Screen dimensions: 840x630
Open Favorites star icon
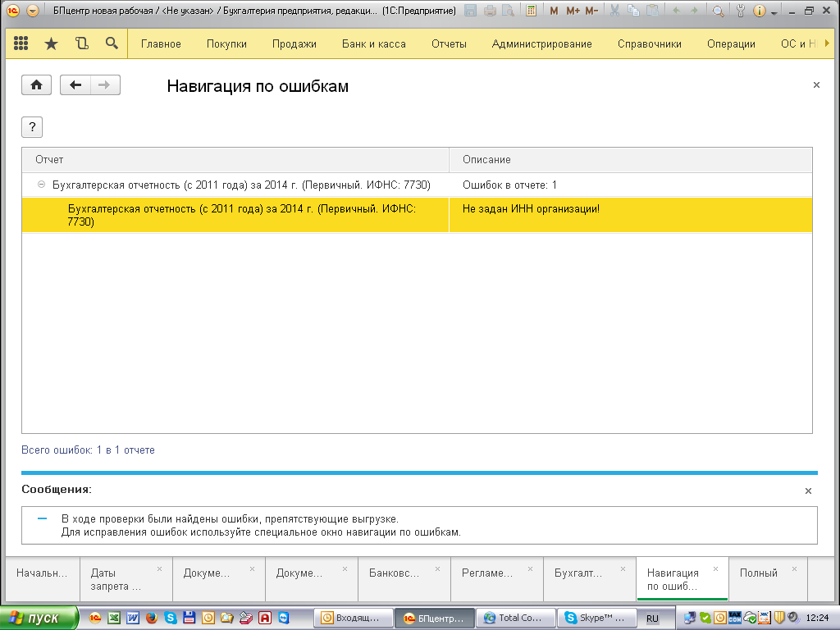pos(51,43)
